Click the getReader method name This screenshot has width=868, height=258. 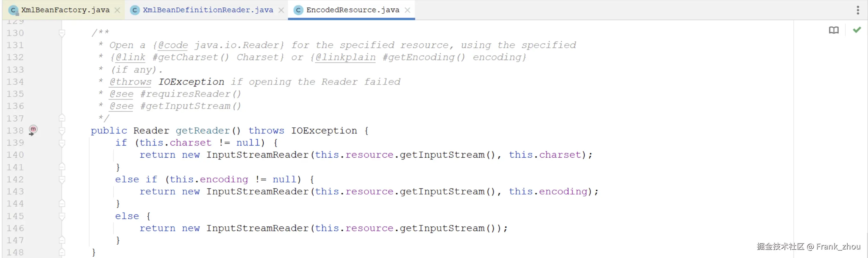coord(203,131)
